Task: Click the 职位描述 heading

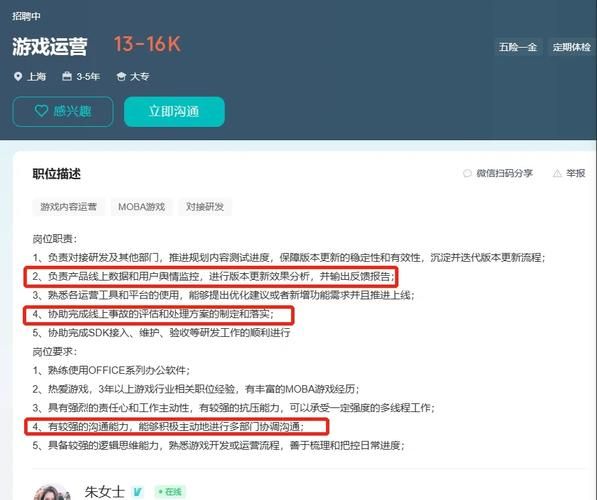Action: tap(56, 174)
